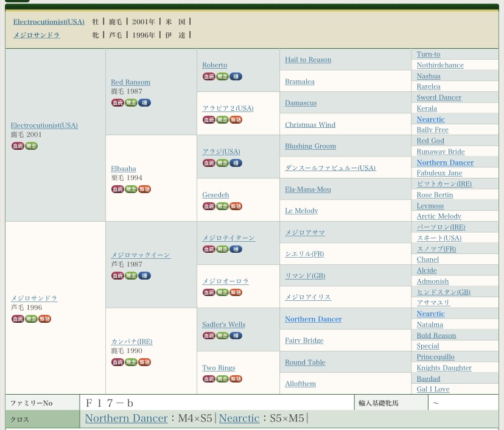Click red 血統 badge under Sadler's Wells

pyautogui.click(x=209, y=336)
